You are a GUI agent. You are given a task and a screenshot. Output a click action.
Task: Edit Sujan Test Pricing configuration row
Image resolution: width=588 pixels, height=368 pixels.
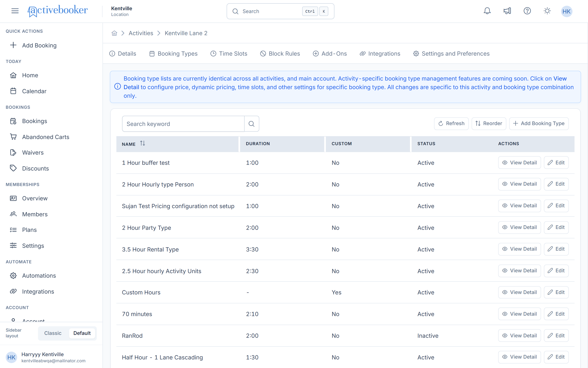tap(556, 206)
